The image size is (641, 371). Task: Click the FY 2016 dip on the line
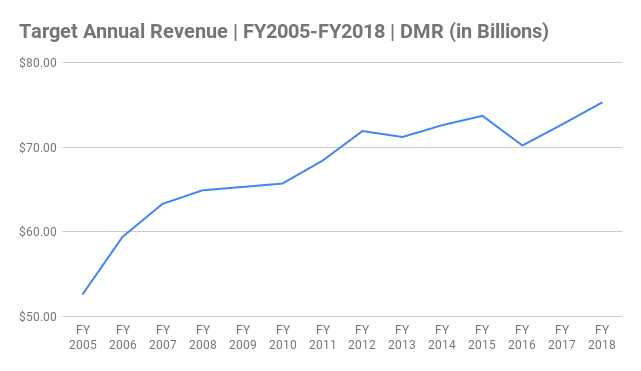tap(522, 145)
